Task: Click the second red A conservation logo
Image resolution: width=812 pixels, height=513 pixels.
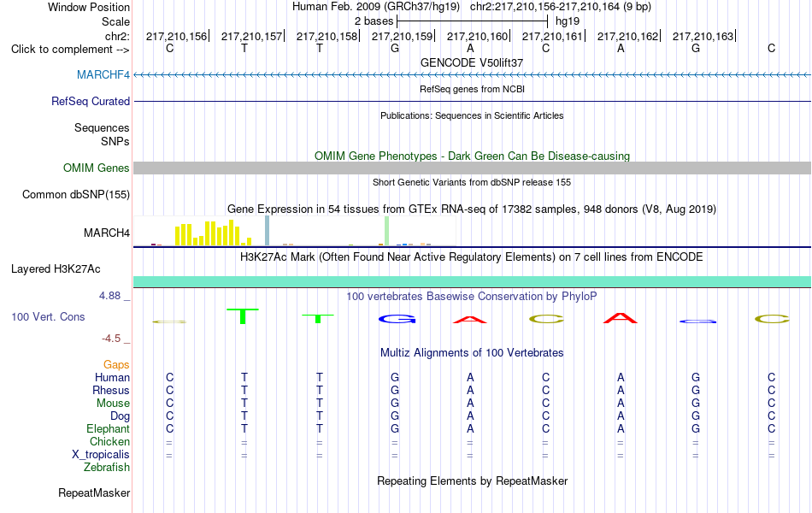Action: 621,318
